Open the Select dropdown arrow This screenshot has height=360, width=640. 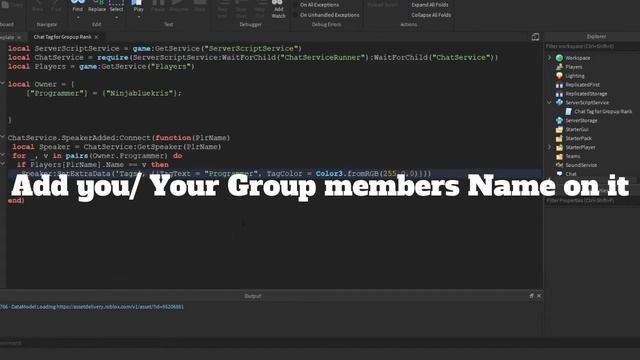116,18
